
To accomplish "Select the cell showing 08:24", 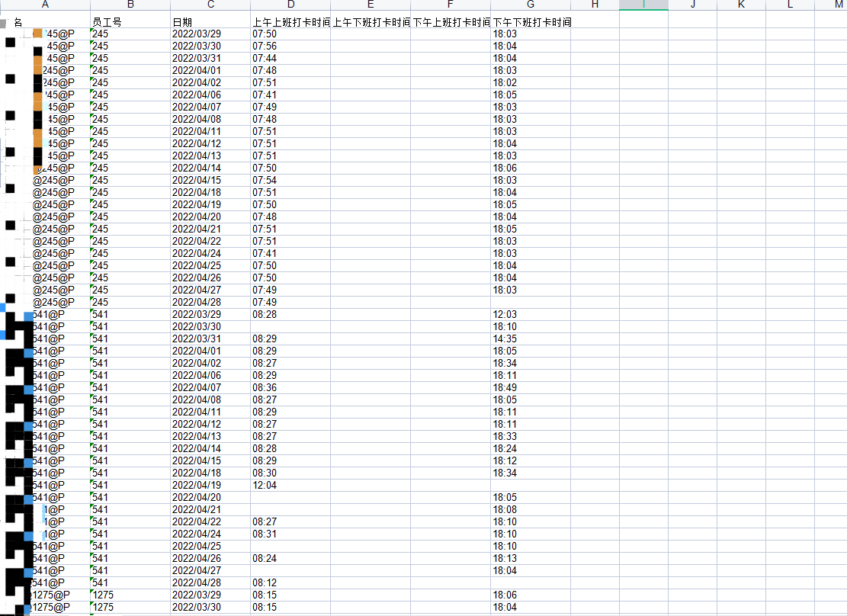I will coord(290,558).
